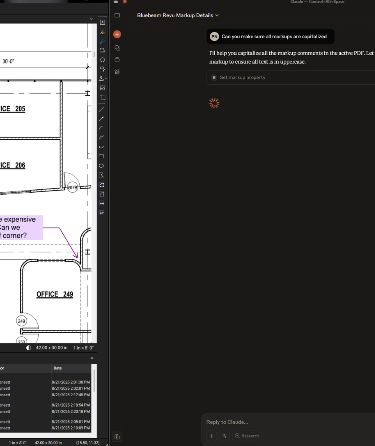Open the artifacts icon in Claude sidebar

click(x=117, y=72)
